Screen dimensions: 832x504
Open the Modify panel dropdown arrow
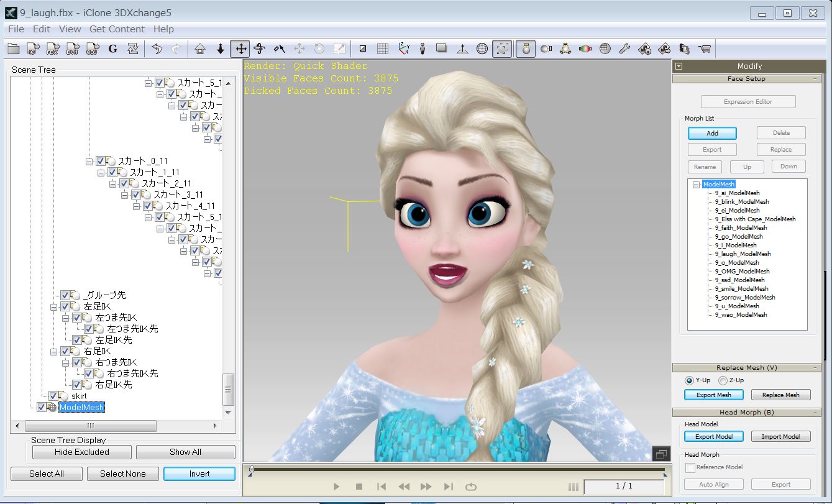[x=679, y=66]
